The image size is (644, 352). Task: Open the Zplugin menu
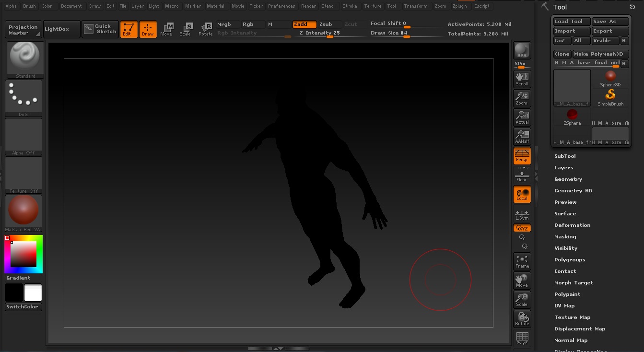click(x=459, y=6)
